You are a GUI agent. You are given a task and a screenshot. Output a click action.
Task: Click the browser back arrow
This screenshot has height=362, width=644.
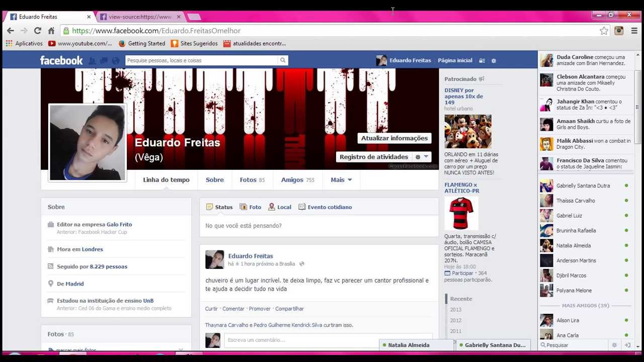11,31
